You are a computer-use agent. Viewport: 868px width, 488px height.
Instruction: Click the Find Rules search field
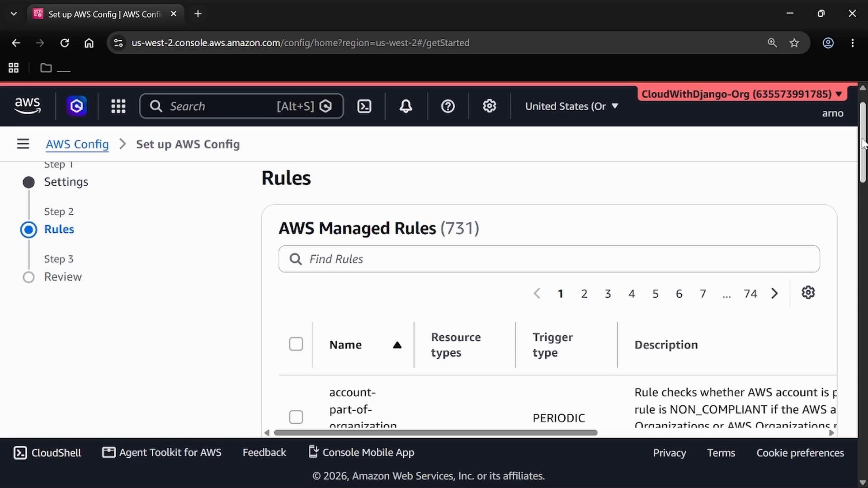[549, 259]
